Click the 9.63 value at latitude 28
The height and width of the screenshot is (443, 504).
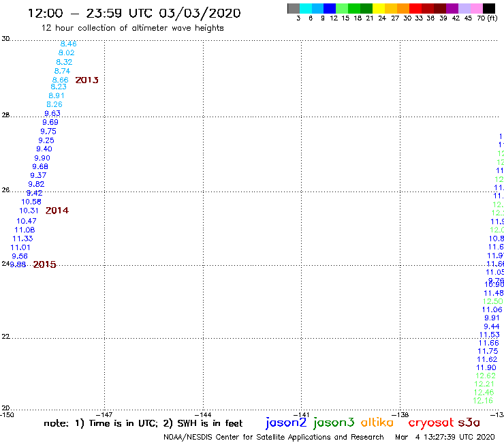52,113
